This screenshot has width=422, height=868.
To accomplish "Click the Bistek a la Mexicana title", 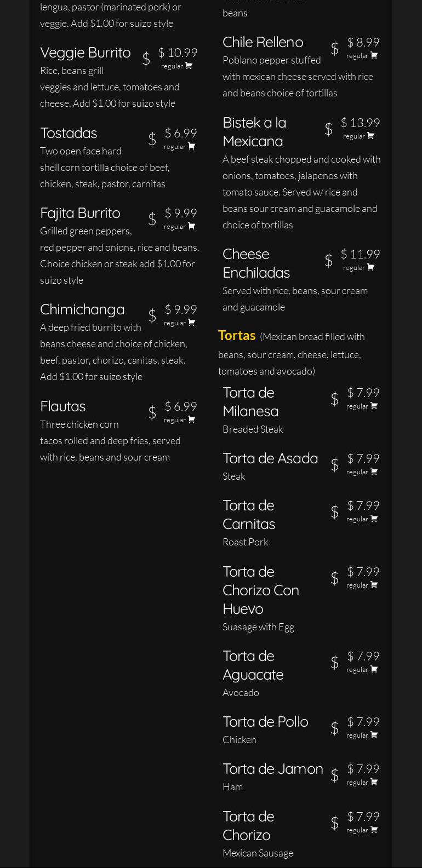I will tap(254, 131).
